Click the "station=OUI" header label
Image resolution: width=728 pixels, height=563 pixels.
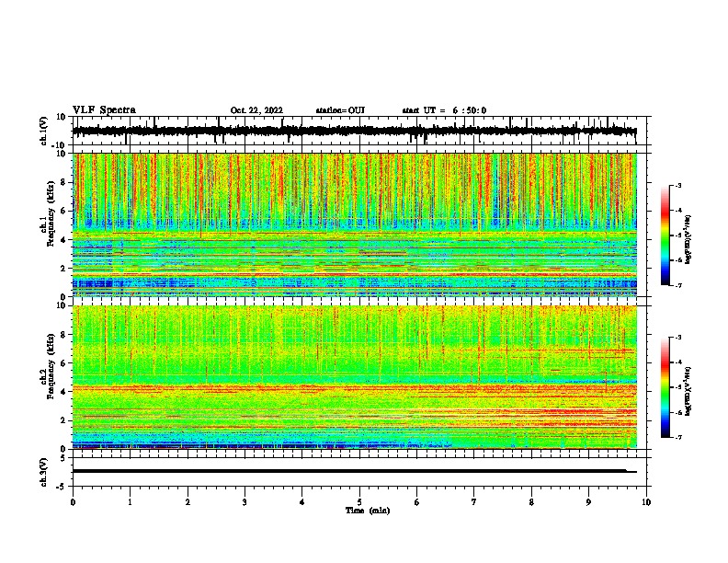(340, 110)
